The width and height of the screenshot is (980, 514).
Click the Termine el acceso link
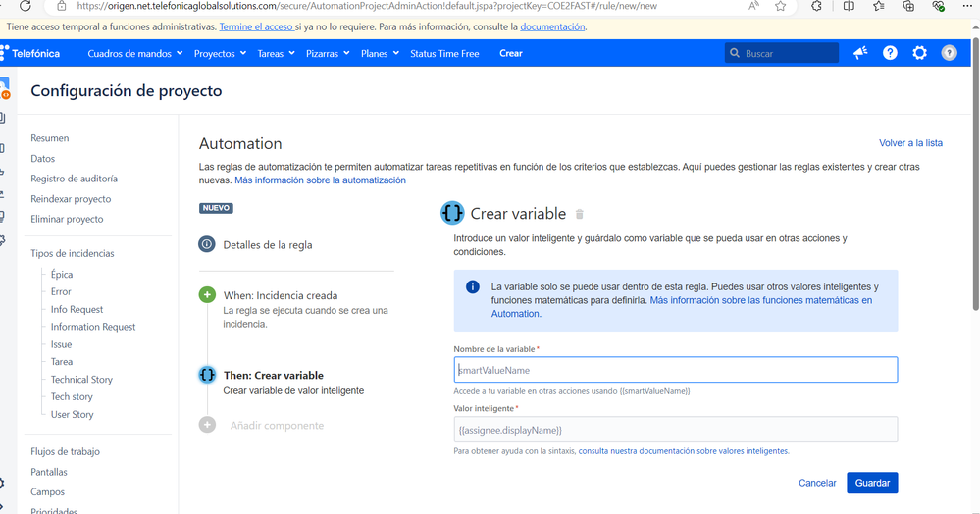point(256,26)
